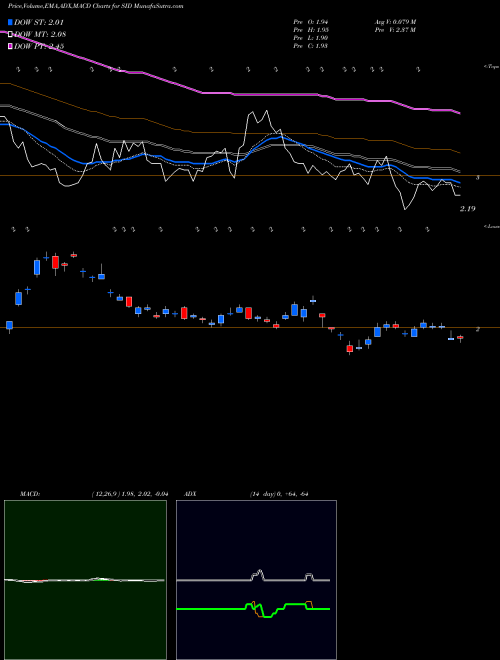Screen dimensions: 500x660
Task: Click the tallest blue candlestick near chart start
Action: (37, 268)
